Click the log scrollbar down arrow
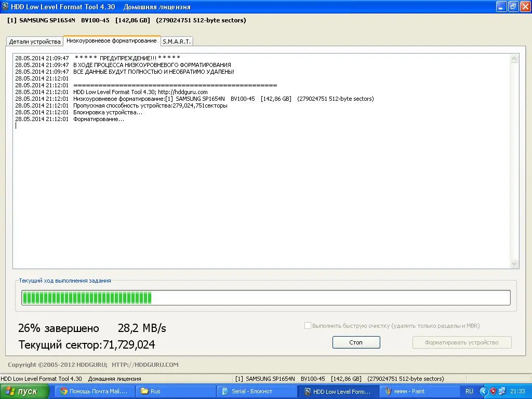This screenshot has width=532, height=399. 514,263
